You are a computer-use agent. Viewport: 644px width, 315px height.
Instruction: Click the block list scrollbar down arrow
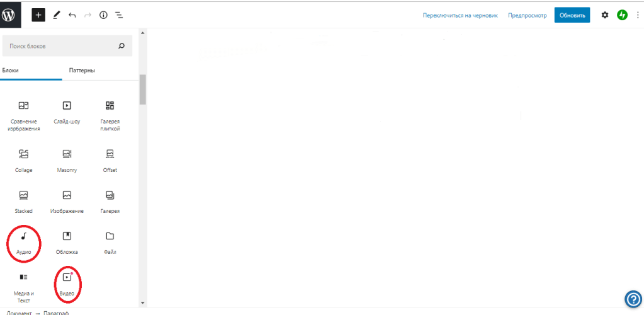pyautogui.click(x=143, y=303)
